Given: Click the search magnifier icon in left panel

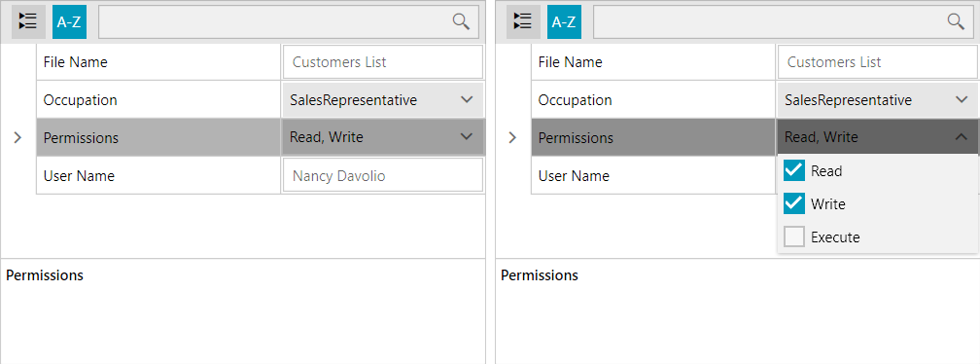Looking at the screenshot, I should coord(461,21).
